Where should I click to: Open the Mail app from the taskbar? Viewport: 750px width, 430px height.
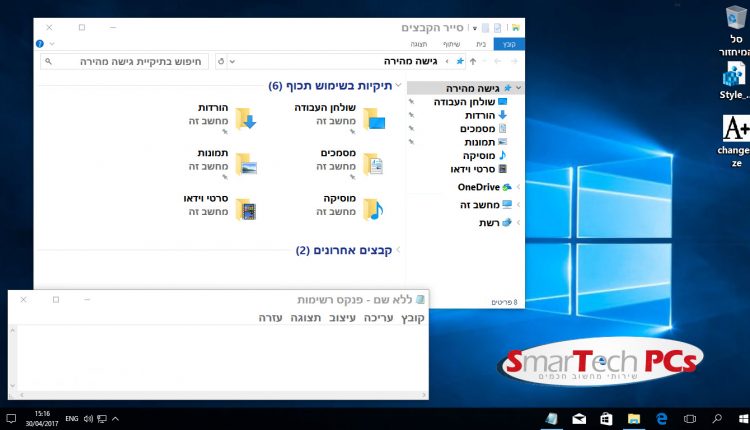point(579,419)
